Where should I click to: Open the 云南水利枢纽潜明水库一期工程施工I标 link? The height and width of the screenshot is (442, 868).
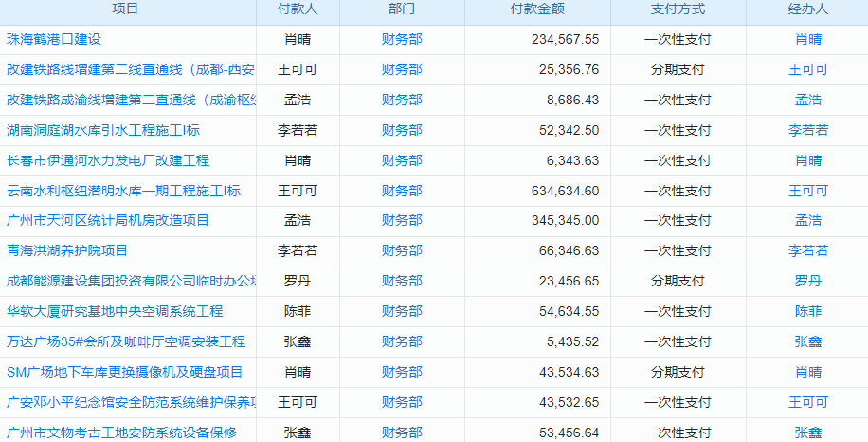tap(123, 191)
